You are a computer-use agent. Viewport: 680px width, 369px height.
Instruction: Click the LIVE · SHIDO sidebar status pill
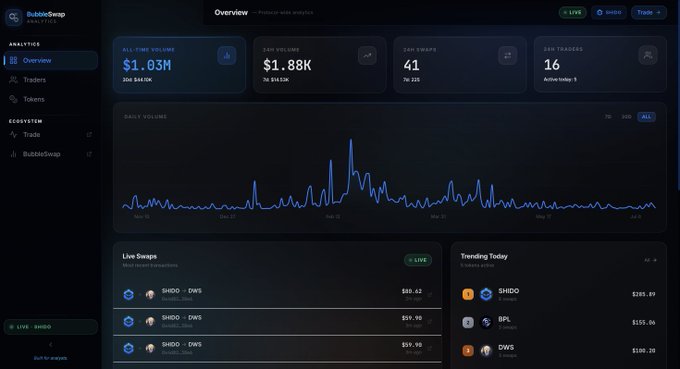(51, 327)
